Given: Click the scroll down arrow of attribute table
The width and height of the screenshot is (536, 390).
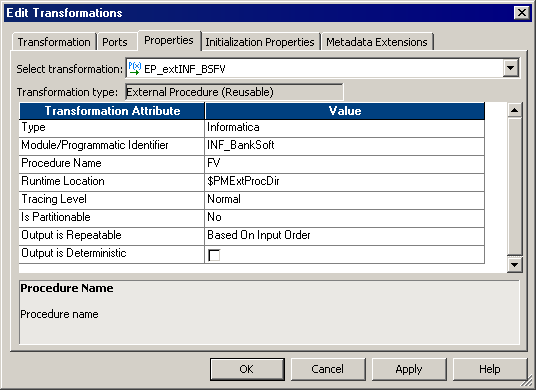Looking at the screenshot, I should click(x=514, y=264).
